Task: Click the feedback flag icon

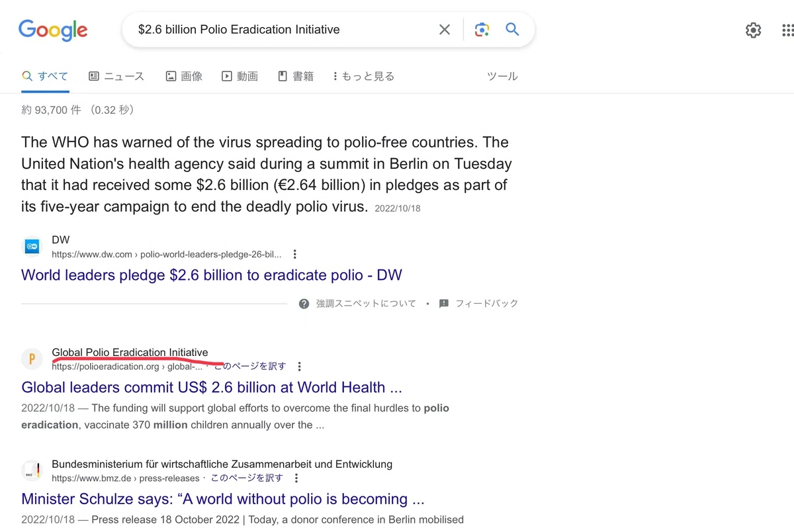Action: tap(443, 304)
